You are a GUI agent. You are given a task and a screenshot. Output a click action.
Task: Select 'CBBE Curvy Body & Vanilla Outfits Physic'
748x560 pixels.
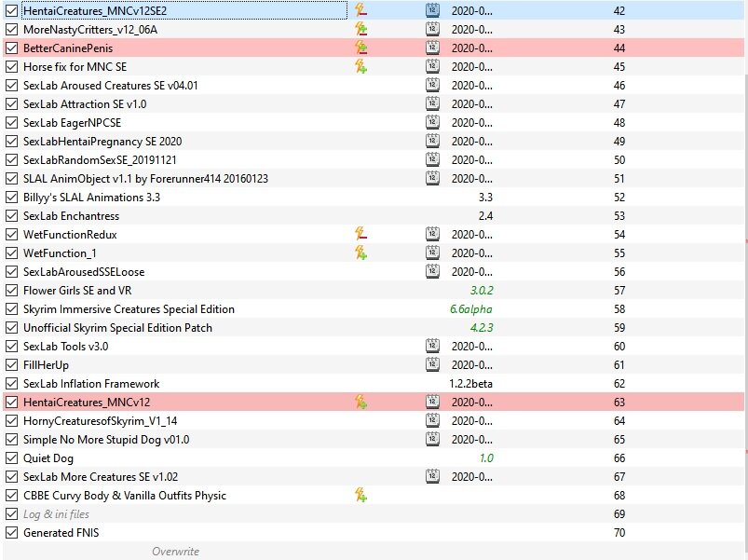point(125,495)
